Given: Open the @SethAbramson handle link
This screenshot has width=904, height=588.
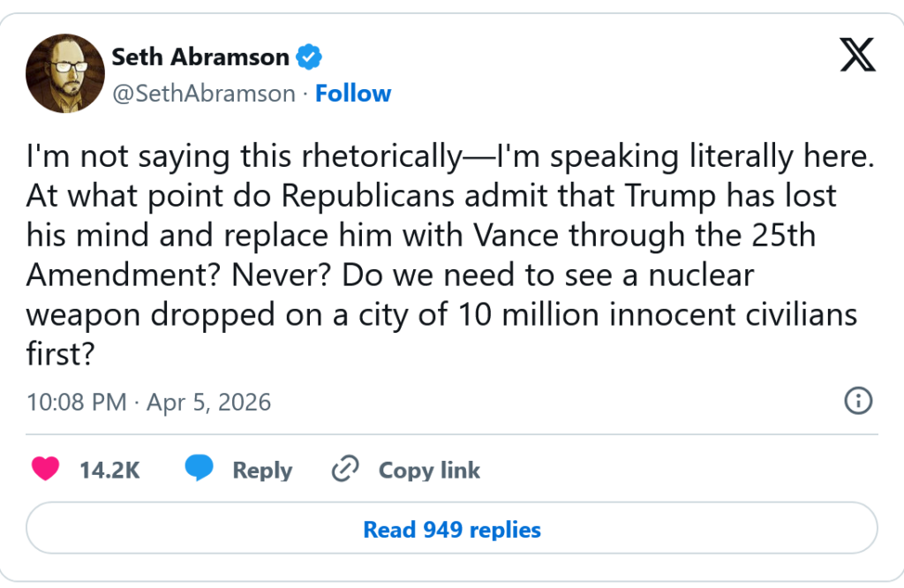Looking at the screenshot, I should click(204, 94).
